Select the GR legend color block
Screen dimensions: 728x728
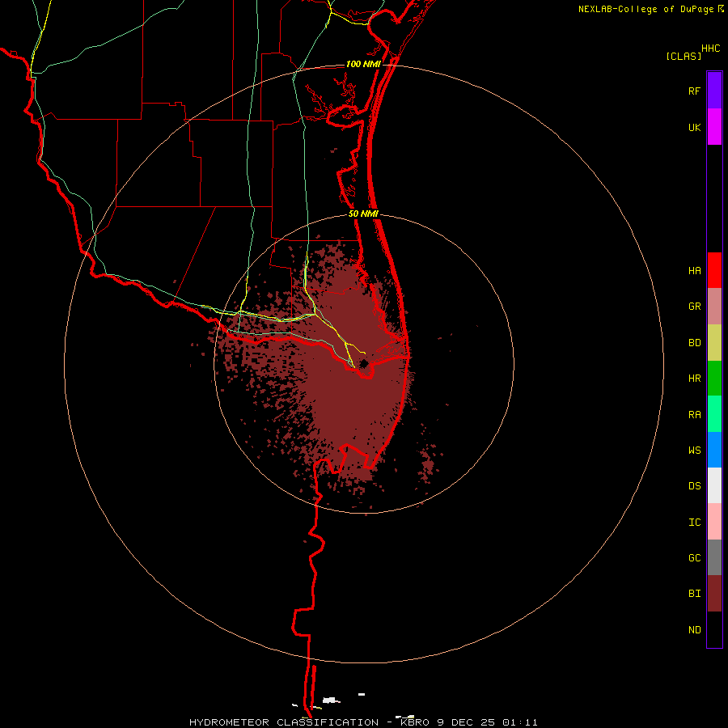714,307
